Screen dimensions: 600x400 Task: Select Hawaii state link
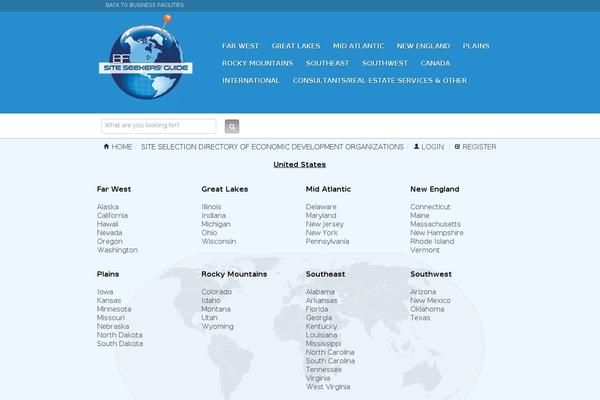pos(108,224)
